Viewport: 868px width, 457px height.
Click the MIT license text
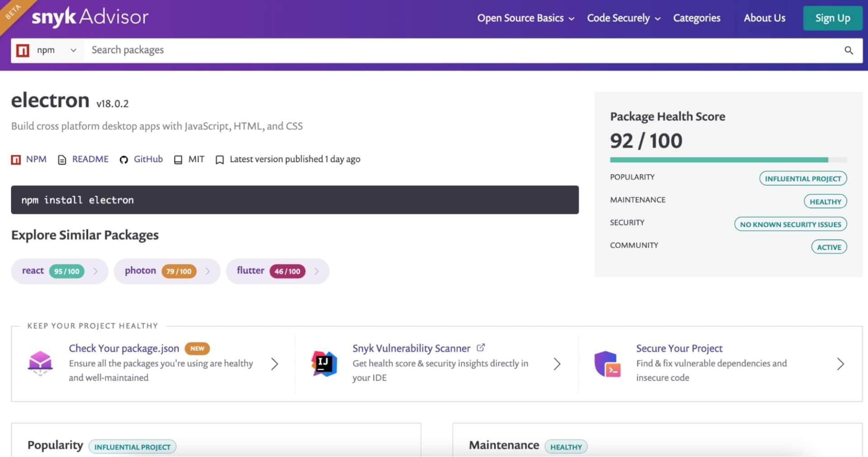(196, 159)
